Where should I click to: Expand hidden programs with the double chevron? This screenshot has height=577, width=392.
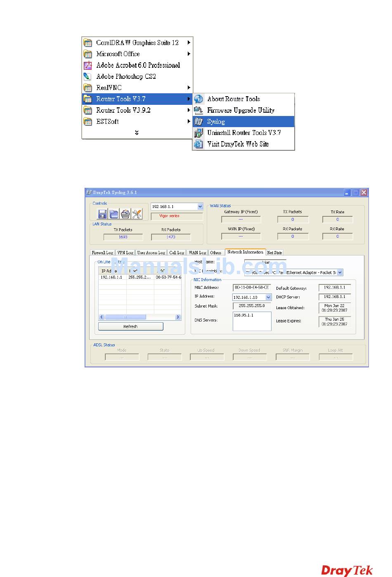tap(137, 132)
